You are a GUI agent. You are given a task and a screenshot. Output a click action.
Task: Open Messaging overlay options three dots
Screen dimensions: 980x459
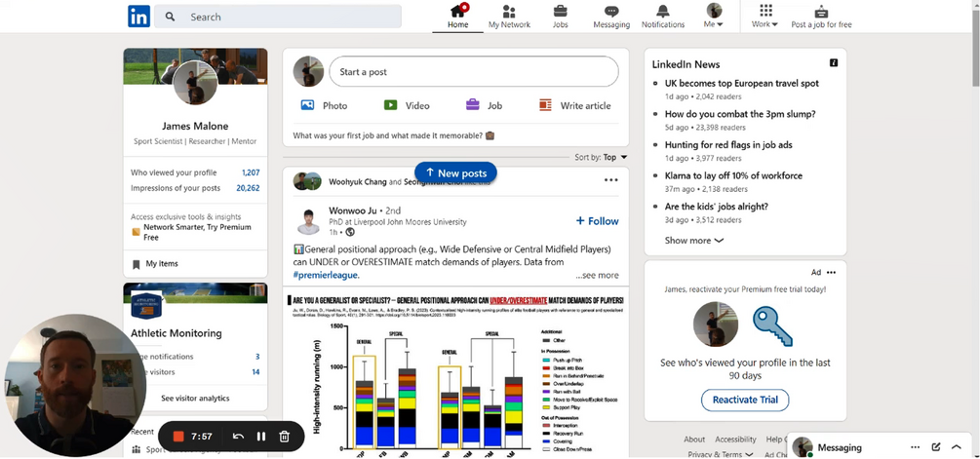point(915,447)
